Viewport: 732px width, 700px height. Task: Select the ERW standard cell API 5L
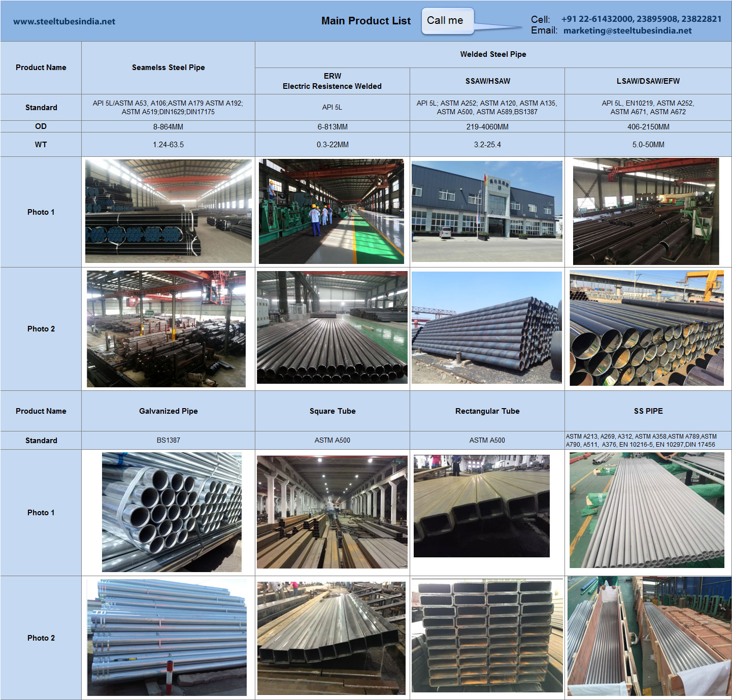coord(332,107)
